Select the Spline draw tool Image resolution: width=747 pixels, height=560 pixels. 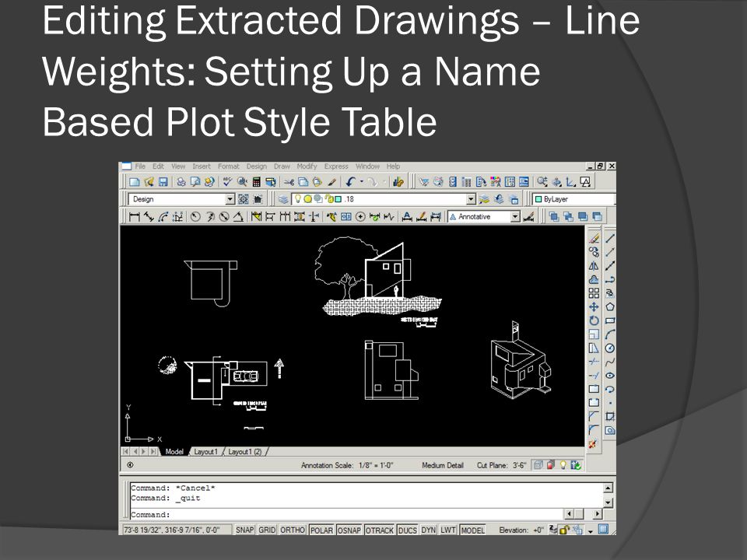coord(610,362)
